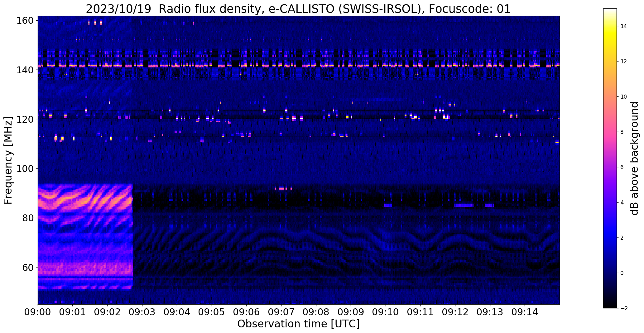The height and width of the screenshot is (333, 644).
Task: Click the 09:01 time tick label
Action: pos(73,312)
